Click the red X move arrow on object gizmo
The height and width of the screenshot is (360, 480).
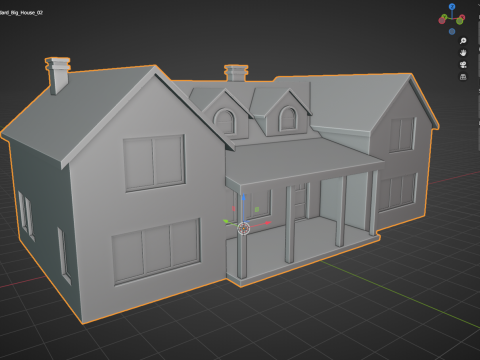pos(268,223)
